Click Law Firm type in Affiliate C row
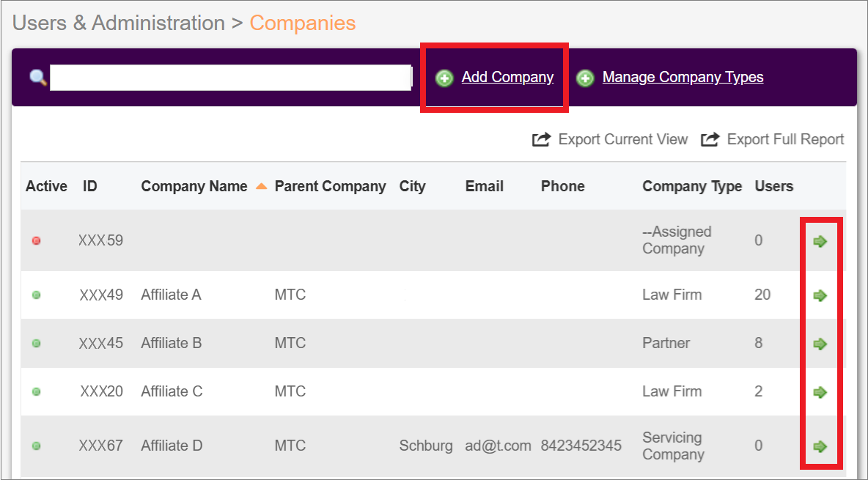This screenshot has height=480, width=868. click(x=672, y=391)
